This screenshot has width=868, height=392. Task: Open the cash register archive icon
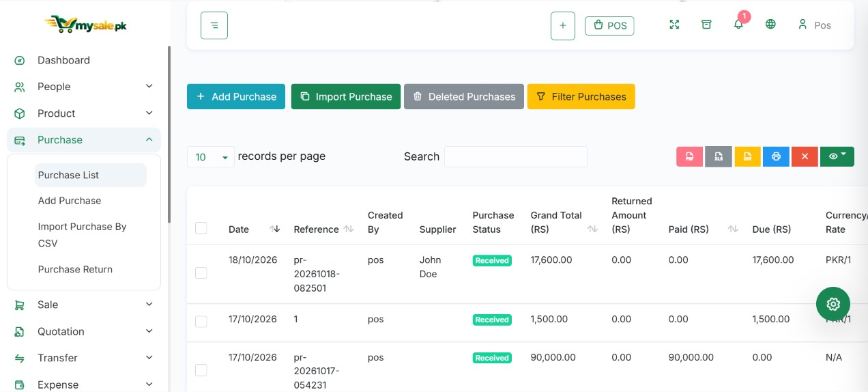pos(706,25)
